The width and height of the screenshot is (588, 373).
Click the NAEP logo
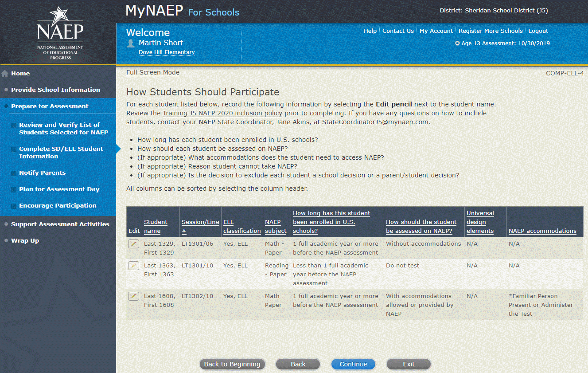60,32
